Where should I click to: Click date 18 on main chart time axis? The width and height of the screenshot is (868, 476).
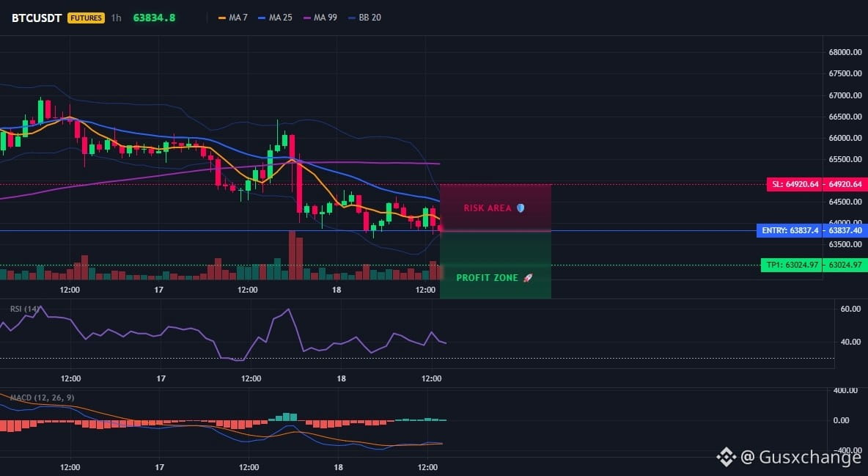pyautogui.click(x=336, y=290)
